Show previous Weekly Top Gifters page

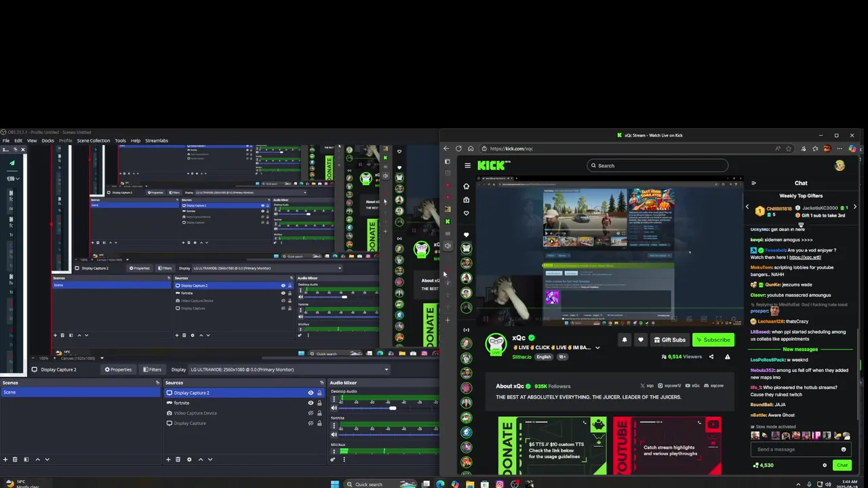(x=747, y=207)
